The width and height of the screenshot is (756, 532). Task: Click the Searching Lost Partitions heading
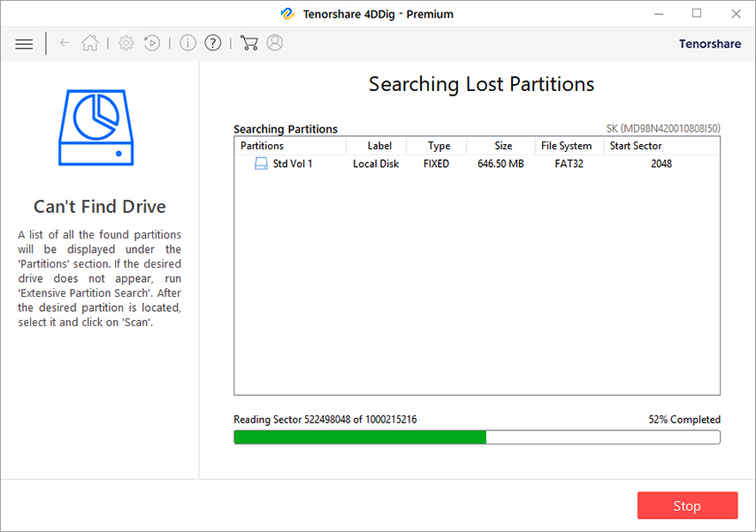[481, 84]
